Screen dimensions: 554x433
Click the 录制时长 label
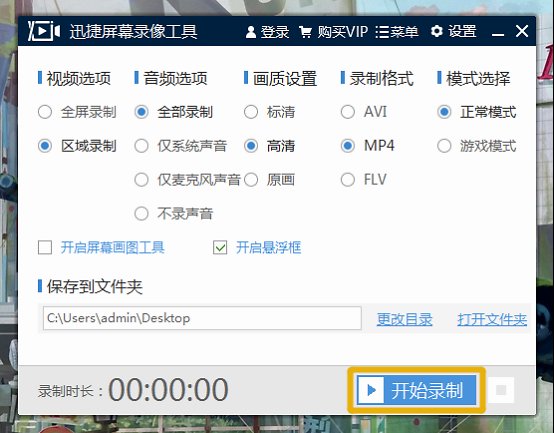(70, 391)
